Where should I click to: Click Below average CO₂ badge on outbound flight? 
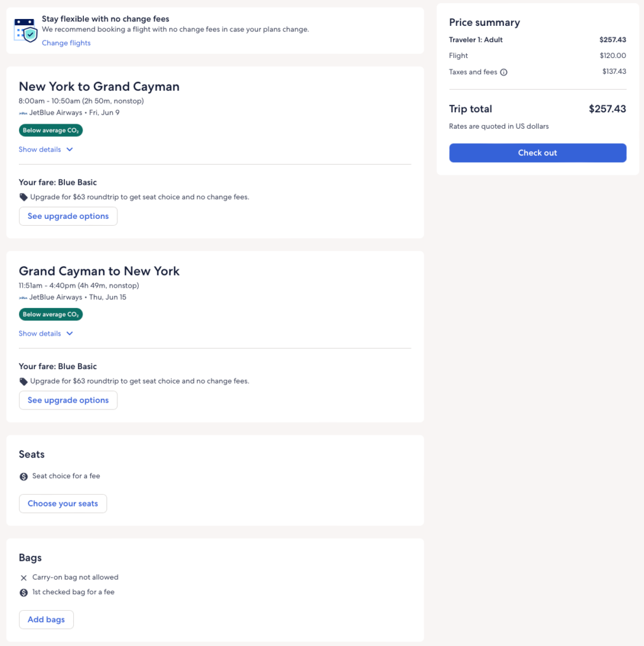pyautogui.click(x=50, y=131)
